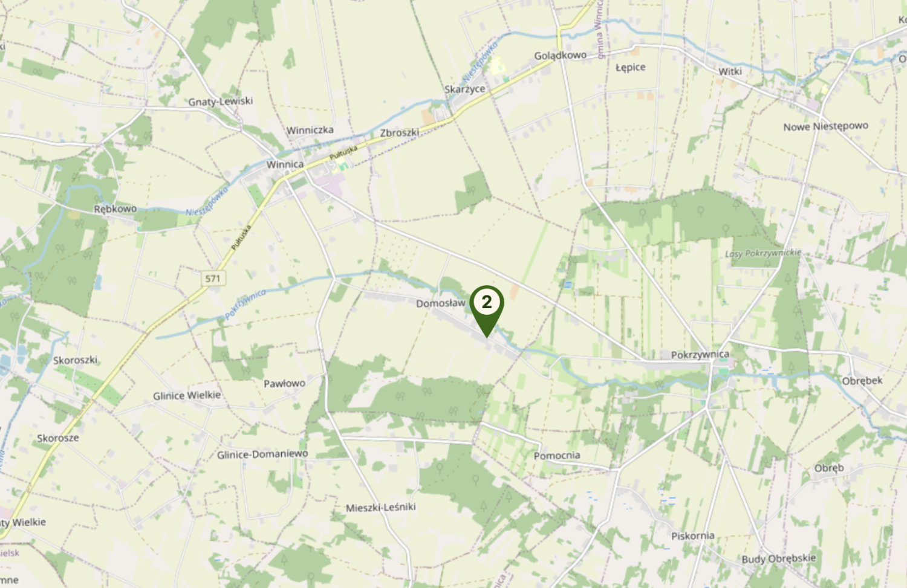Click the Domosław village label
907x588 pixels.
click(x=441, y=303)
